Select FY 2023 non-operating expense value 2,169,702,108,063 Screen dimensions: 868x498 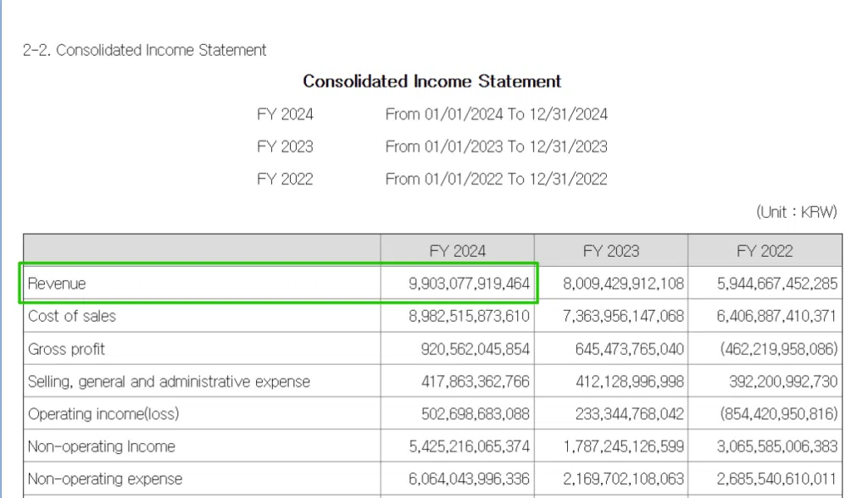623,479
